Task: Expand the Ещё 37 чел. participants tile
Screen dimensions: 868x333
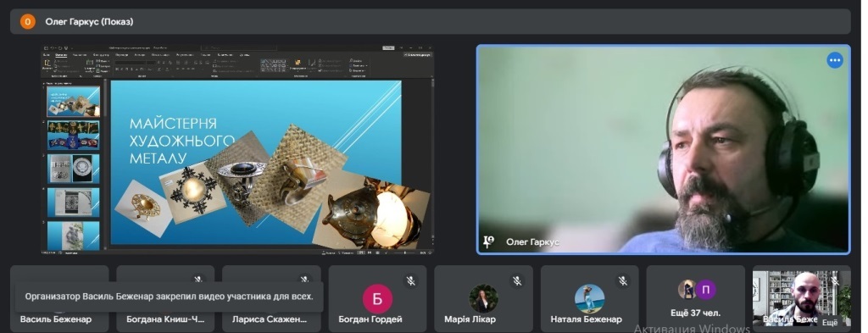Action: tap(695, 298)
